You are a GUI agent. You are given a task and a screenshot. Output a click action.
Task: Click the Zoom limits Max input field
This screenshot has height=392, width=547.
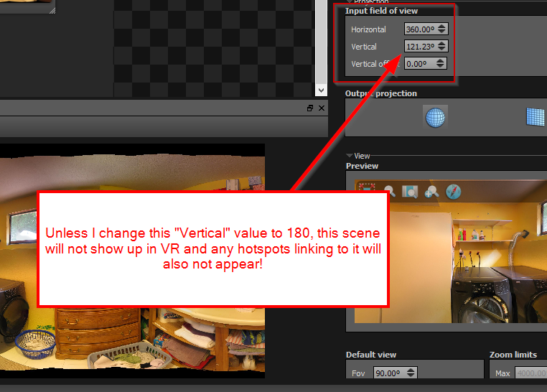click(531, 373)
